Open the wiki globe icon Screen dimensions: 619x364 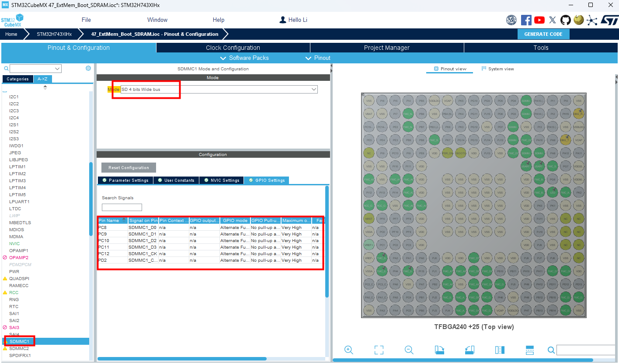(579, 20)
